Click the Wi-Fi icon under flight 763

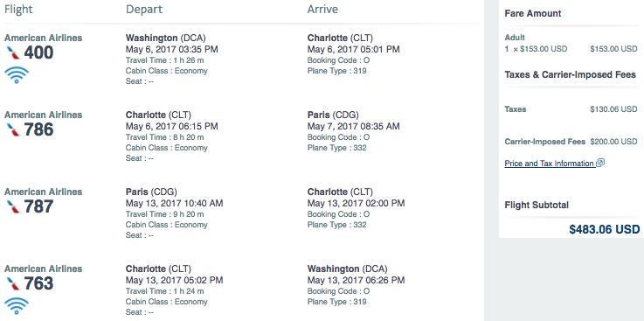click(17, 306)
